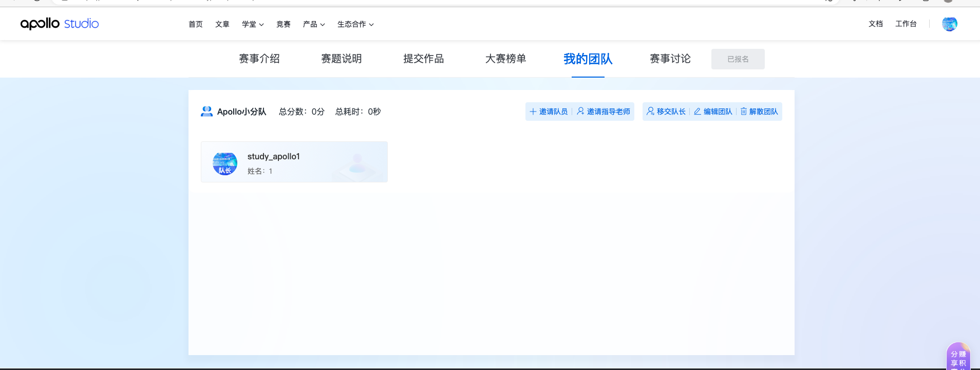Screen dimensions: 980x370
Task: Click the 移交队长 transfer icon
Action: click(x=650, y=111)
